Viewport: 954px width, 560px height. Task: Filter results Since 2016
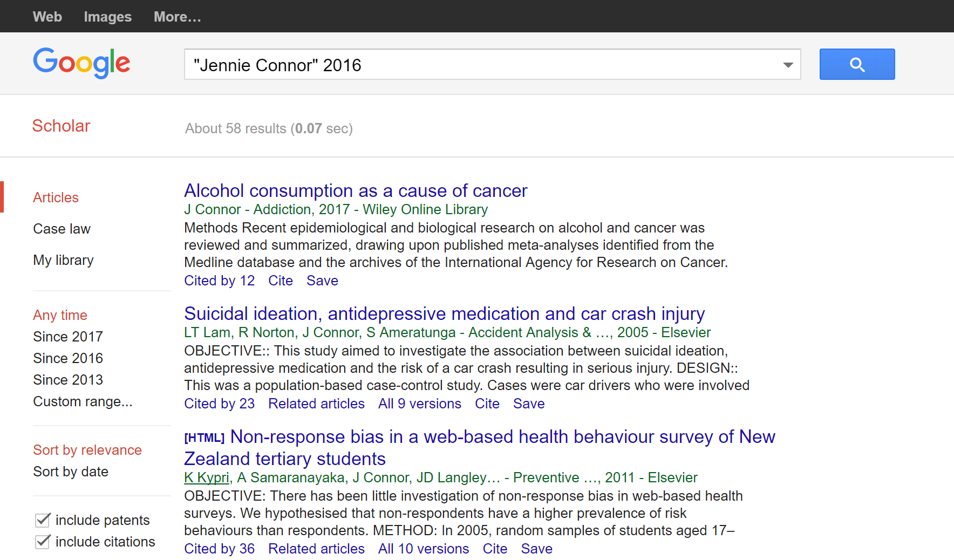(x=67, y=358)
